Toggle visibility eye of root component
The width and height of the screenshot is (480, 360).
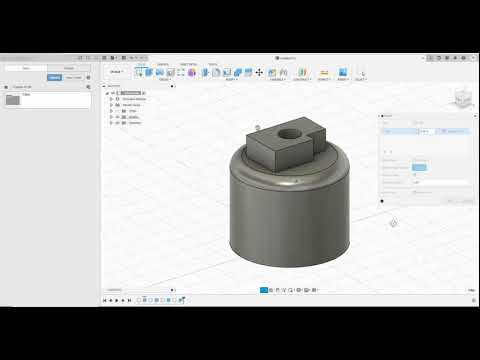[113, 93]
